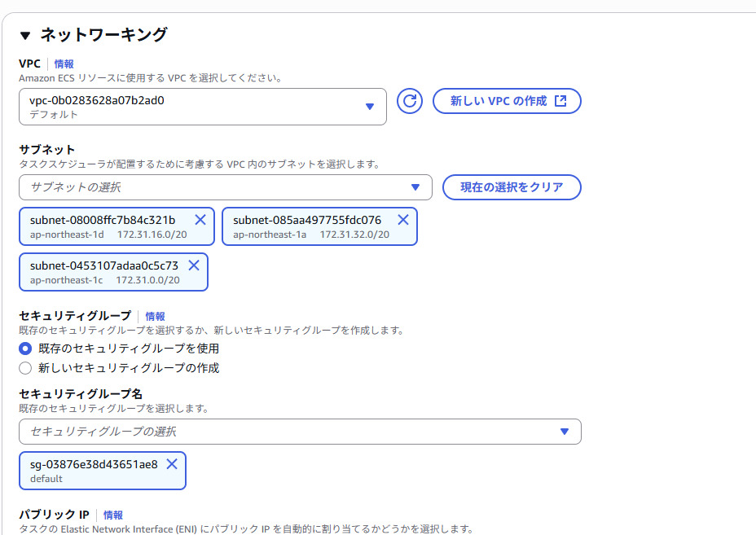
Task: Remove sg-03876e38d43651ae8 security group chip
Action: (x=172, y=463)
